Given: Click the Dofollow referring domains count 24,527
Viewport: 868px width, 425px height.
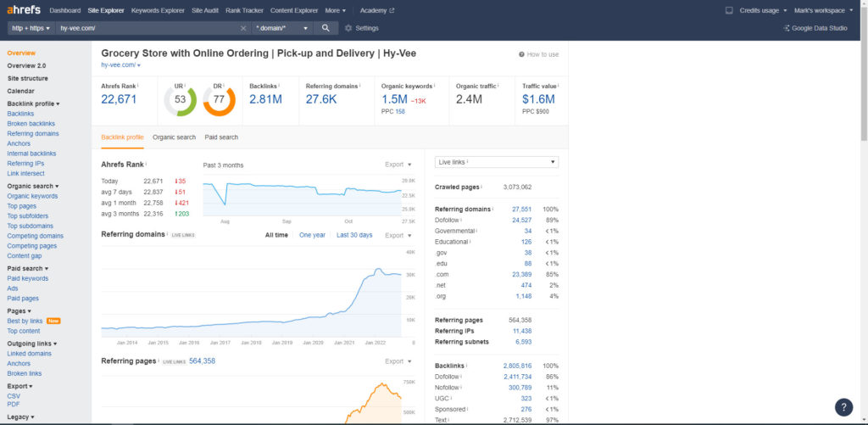Looking at the screenshot, I should click(x=521, y=220).
